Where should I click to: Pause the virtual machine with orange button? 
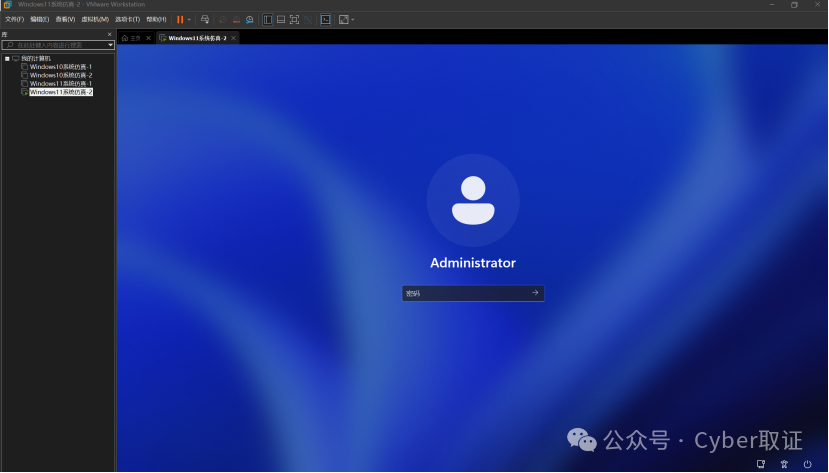(180, 20)
